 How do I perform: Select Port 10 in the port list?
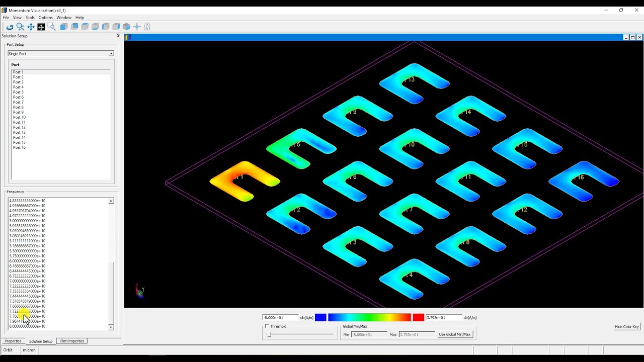[61, 117]
